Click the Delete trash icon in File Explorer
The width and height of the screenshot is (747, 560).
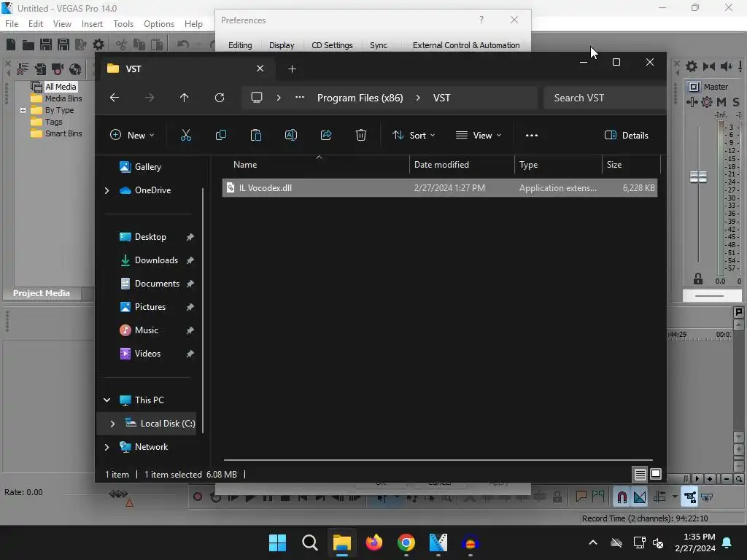tap(360, 135)
